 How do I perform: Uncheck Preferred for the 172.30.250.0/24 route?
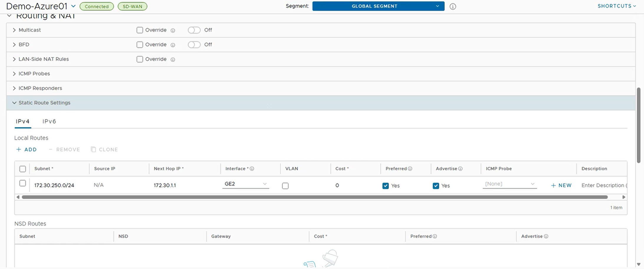pos(385,186)
